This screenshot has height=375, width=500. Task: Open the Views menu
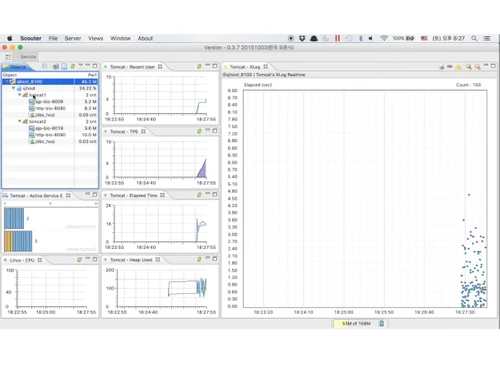(x=95, y=38)
